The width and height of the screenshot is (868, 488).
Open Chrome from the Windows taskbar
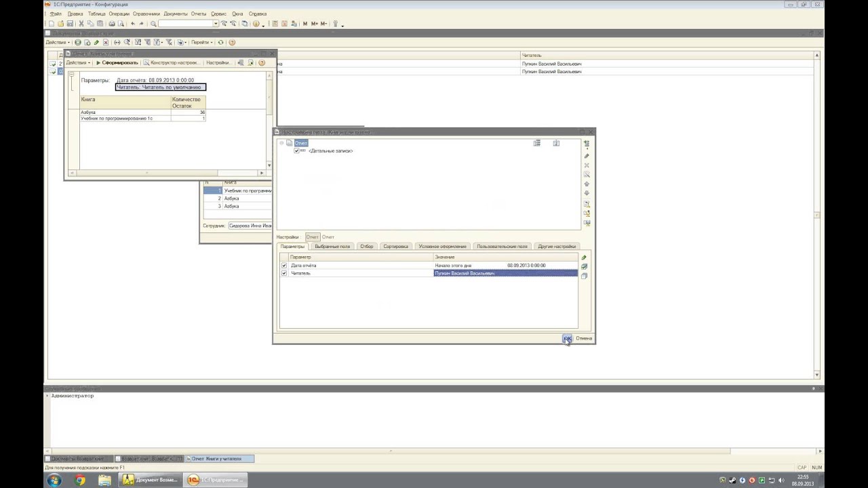pyautogui.click(x=80, y=480)
